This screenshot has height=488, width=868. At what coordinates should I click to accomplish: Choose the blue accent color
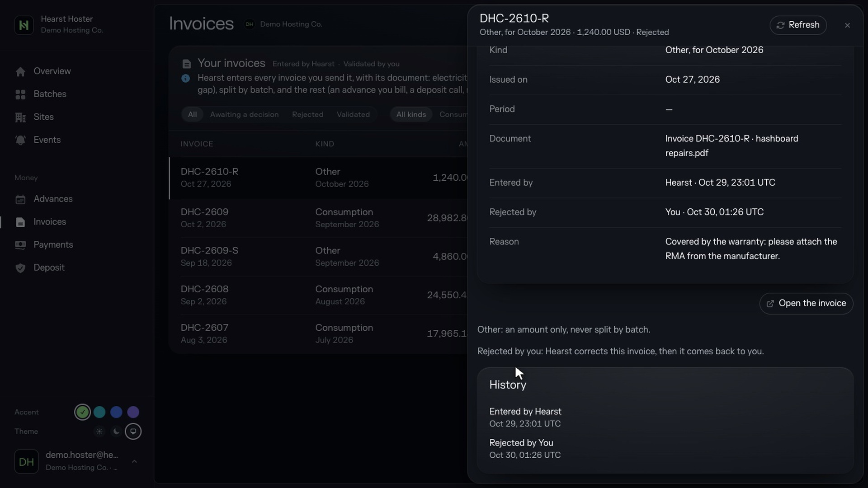116,412
